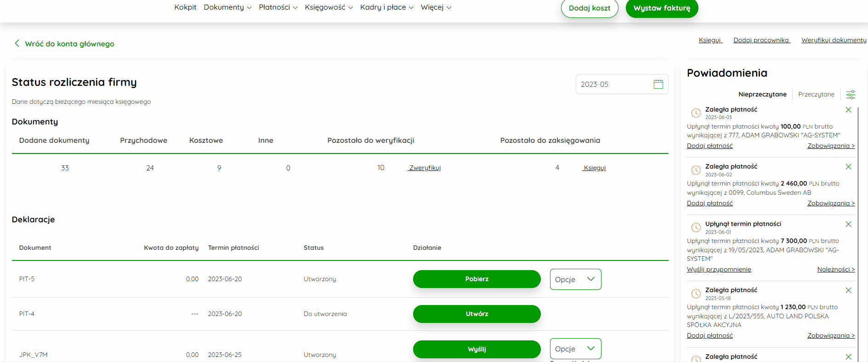Click Księguj link in documents table

(594, 168)
